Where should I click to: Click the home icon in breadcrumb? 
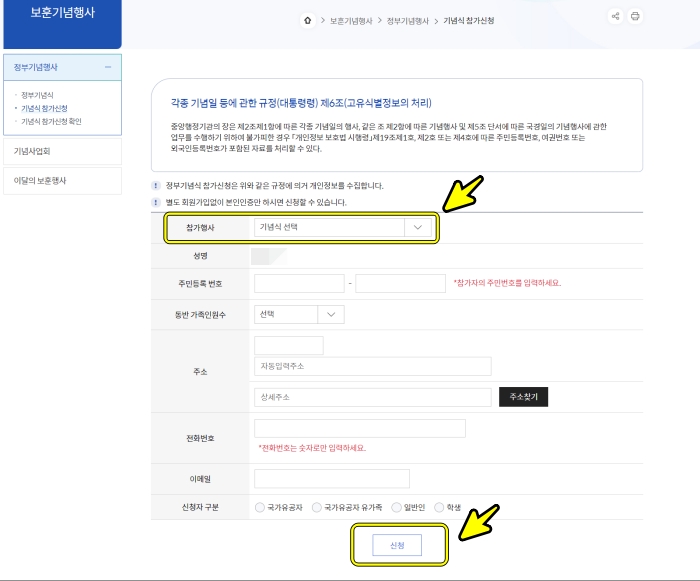(x=308, y=21)
